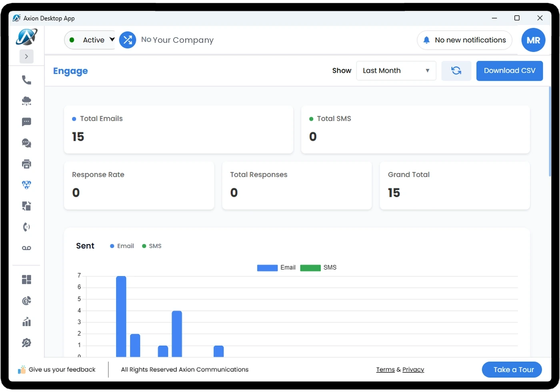Open the bar chart analytics sidebar icon
Image resolution: width=560 pixels, height=392 pixels.
26,322
